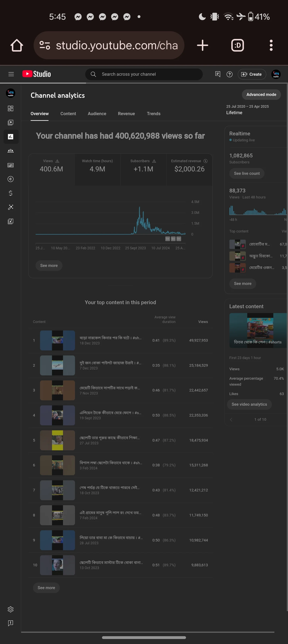
Task: Open video row dated 7 Feb 2024
Action: click(120, 515)
